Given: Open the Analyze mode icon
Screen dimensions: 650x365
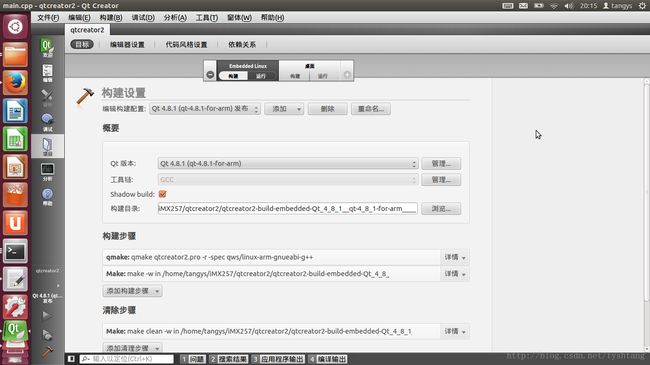Looking at the screenshot, I should point(47,171).
